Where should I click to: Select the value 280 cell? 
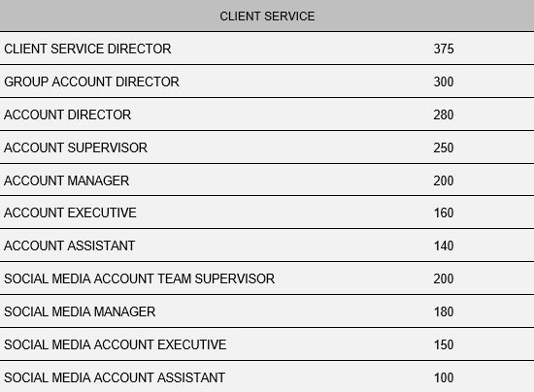(x=444, y=114)
